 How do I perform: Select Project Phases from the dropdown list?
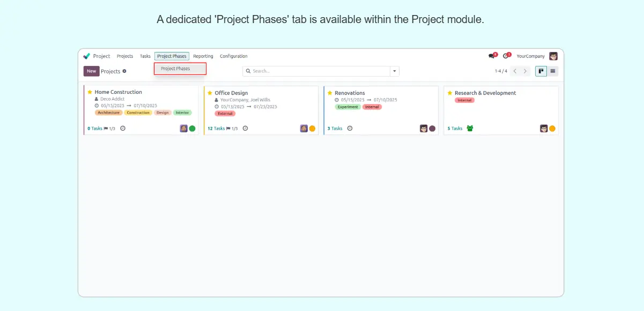175,69
